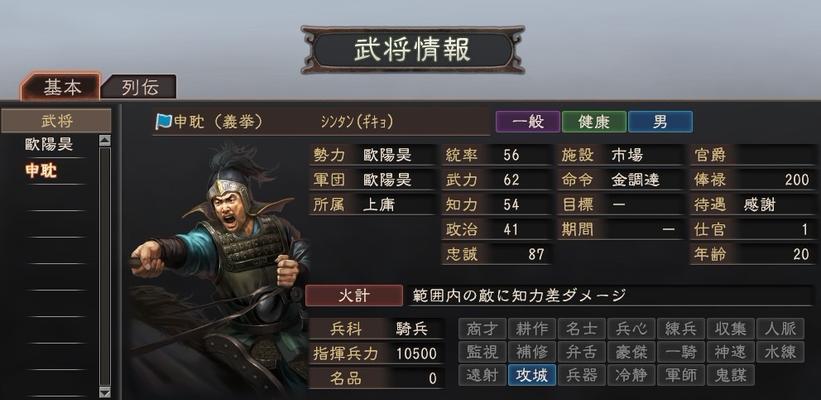
Task: Click the green 健康 status tag
Action: [x=594, y=122]
